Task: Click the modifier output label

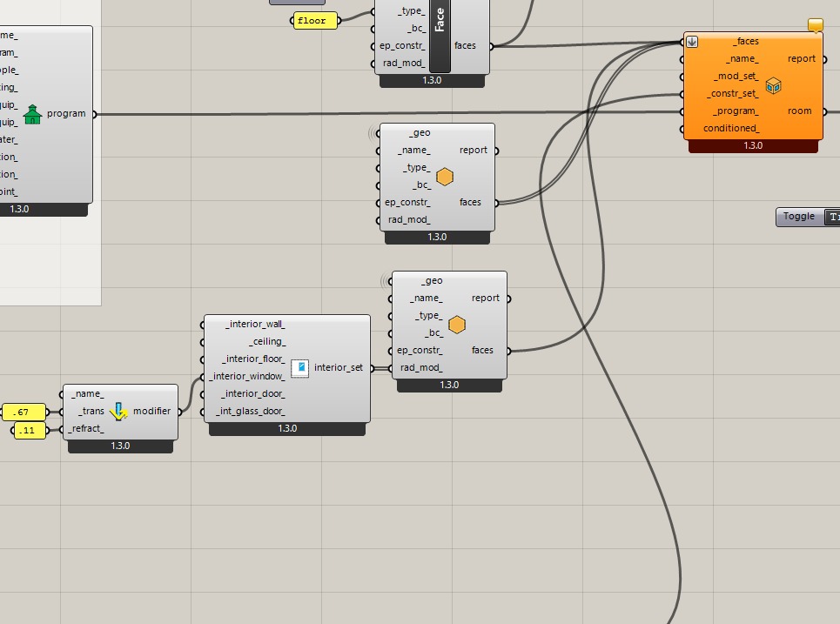Action: (x=151, y=411)
